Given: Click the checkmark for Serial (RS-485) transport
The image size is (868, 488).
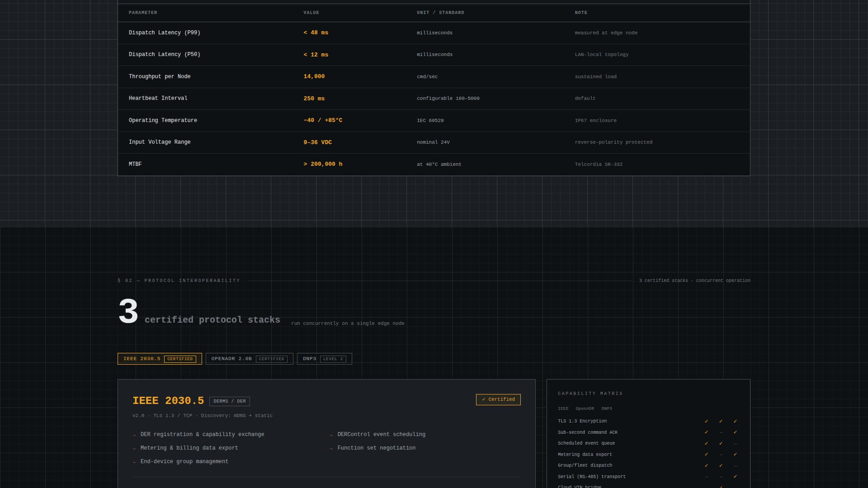Looking at the screenshot, I should [736, 477].
